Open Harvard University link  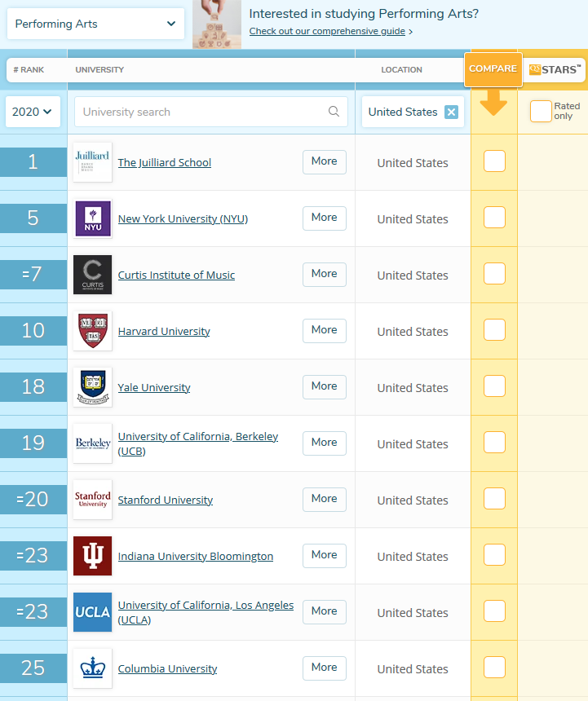click(164, 332)
